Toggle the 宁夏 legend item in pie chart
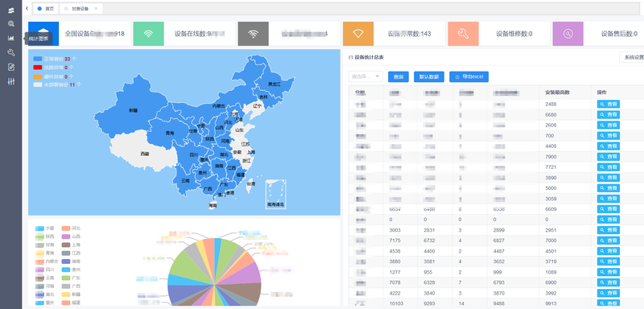Screen dimensions: 644x309 pos(45,229)
